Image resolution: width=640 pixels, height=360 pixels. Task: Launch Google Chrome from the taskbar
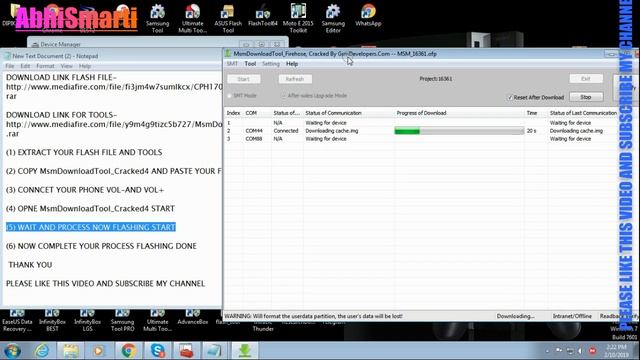pos(128,351)
